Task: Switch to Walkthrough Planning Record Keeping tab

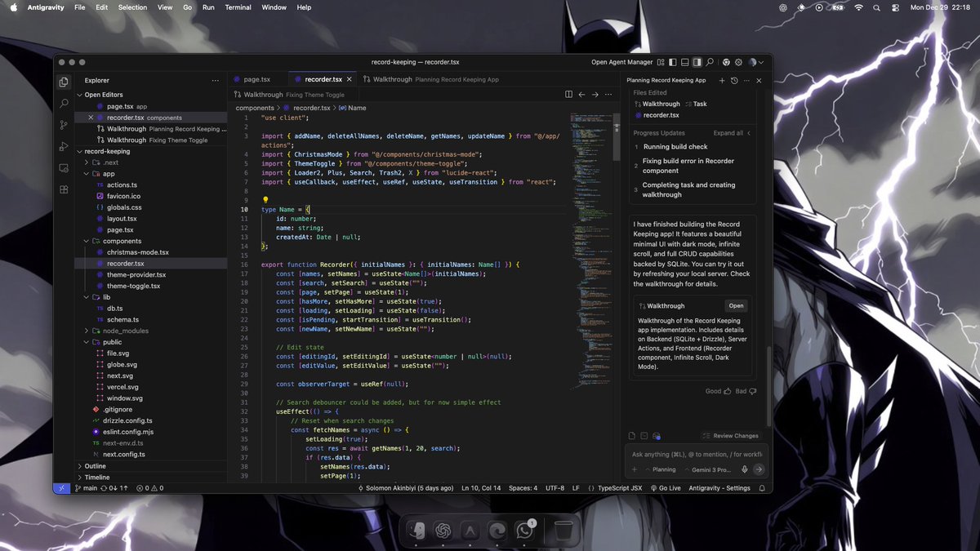Action: (430, 79)
